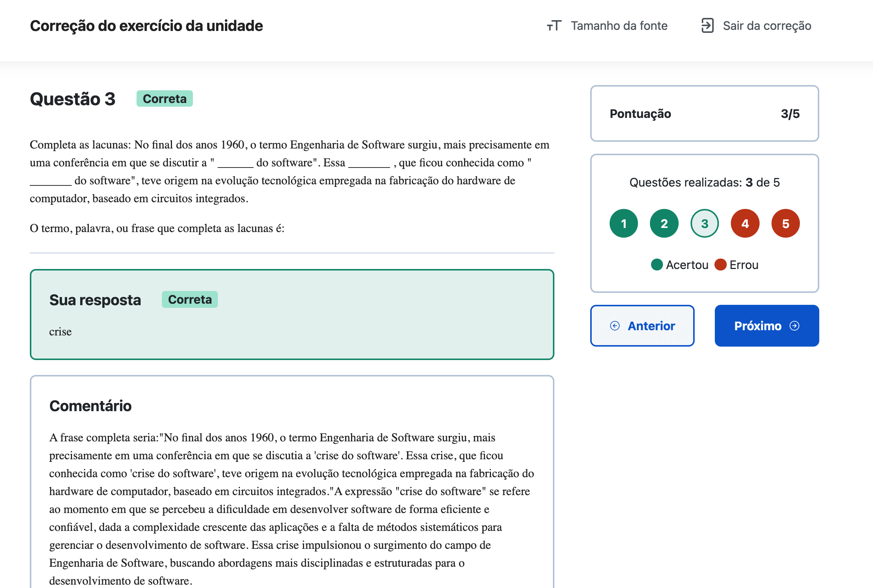Click the answer text 'crise'
Viewport: 873px width, 588px height.
pyautogui.click(x=60, y=332)
